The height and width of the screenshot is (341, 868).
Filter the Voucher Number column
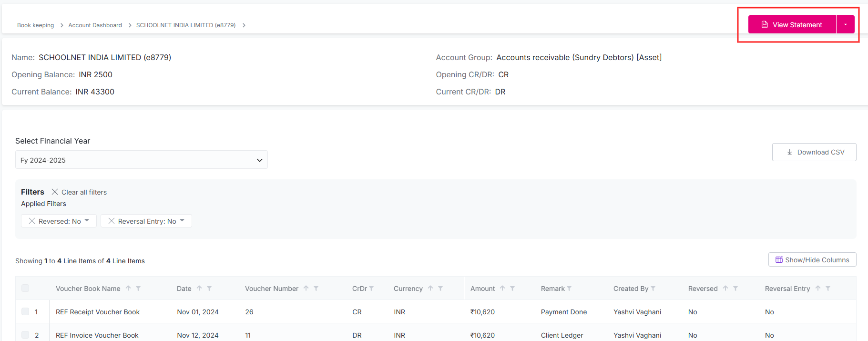tap(316, 289)
